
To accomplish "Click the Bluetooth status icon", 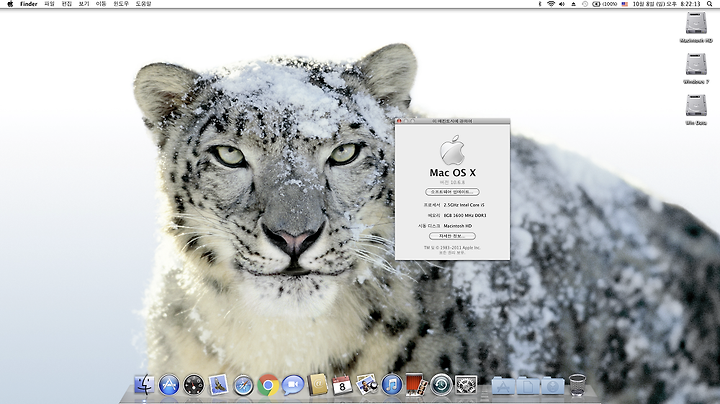I will tap(540, 4).
